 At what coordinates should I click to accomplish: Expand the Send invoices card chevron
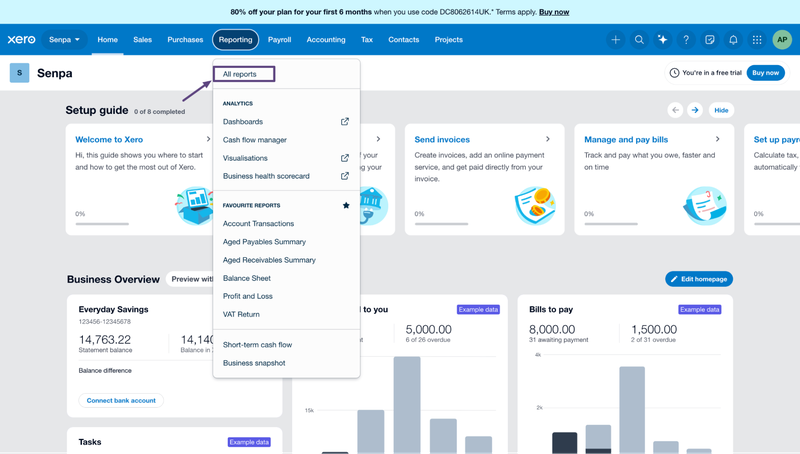(547, 139)
